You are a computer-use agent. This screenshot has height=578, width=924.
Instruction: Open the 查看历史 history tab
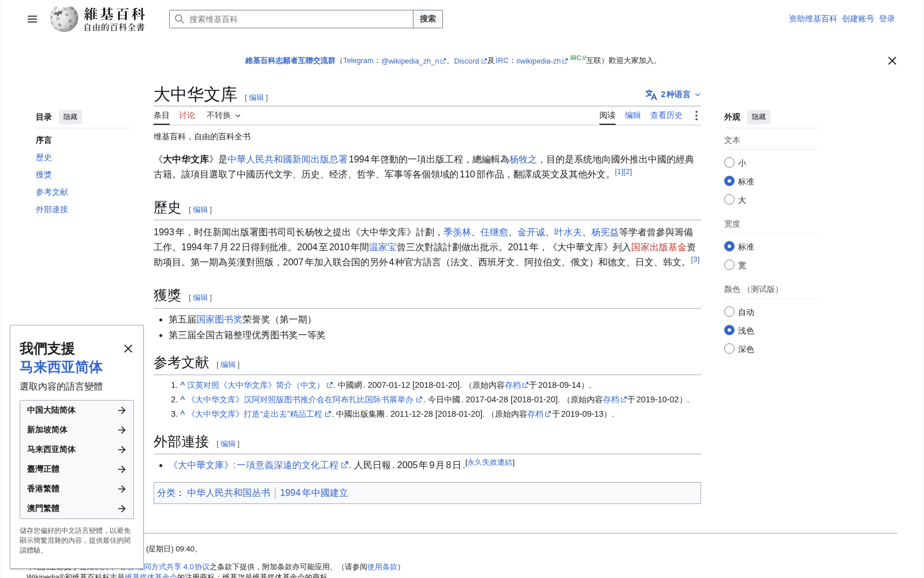pos(666,116)
